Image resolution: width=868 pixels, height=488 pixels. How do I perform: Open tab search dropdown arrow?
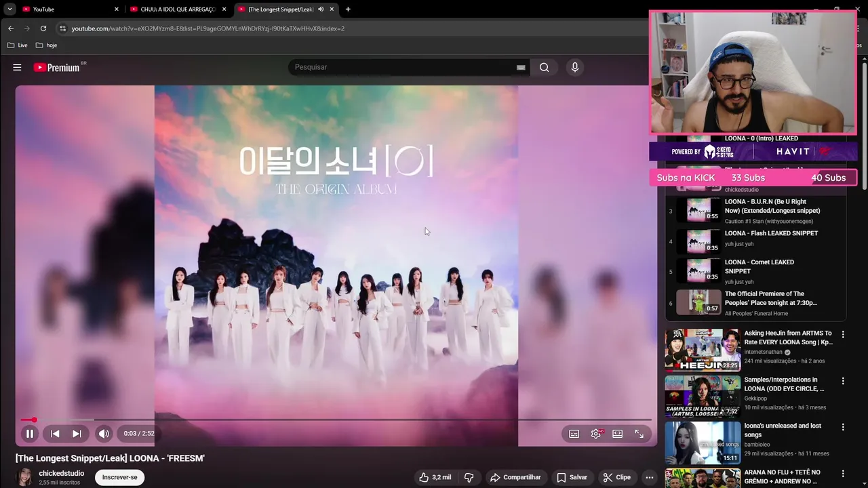tap(9, 9)
